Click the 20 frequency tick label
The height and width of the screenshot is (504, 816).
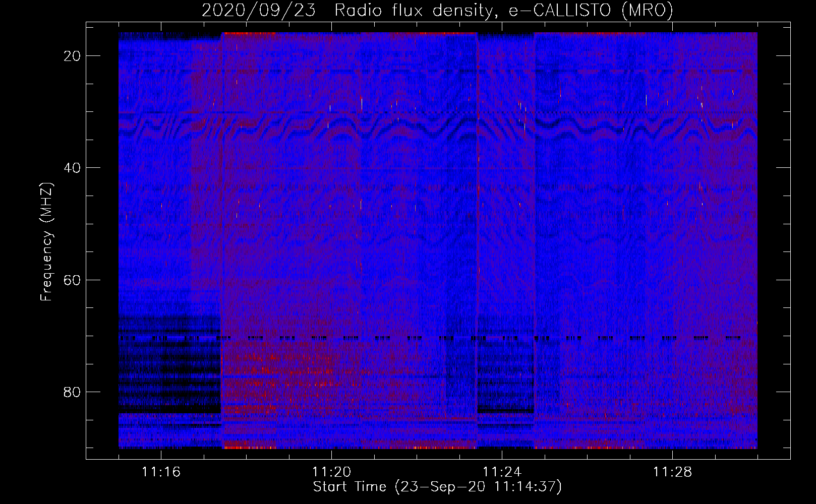(73, 56)
